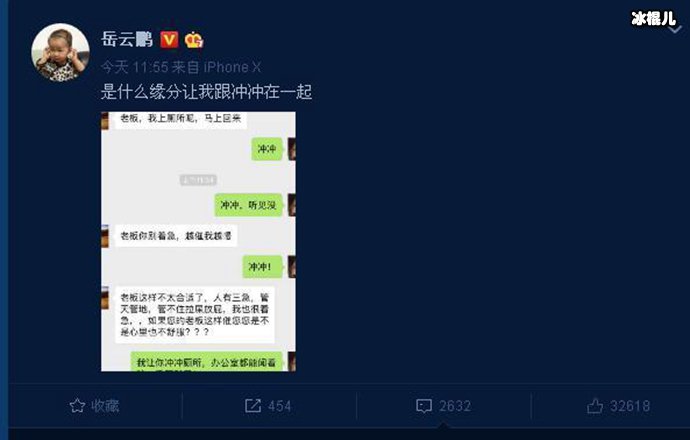Click the crown membership badge icon
This screenshot has height=440, width=690.
194,40
